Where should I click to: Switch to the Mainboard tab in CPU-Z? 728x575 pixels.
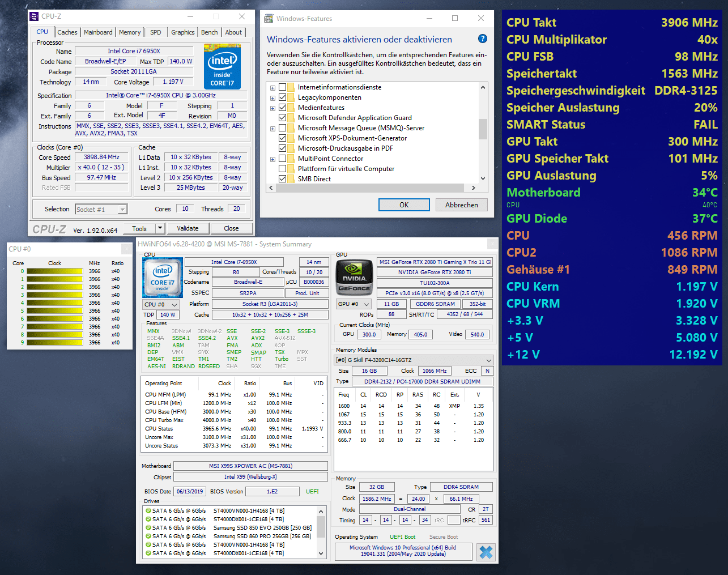98,32
